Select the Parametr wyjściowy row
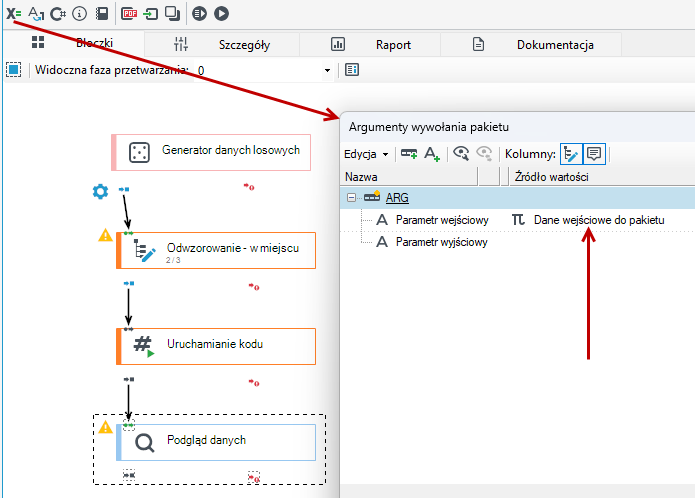This screenshot has height=498, width=695. 517,242
